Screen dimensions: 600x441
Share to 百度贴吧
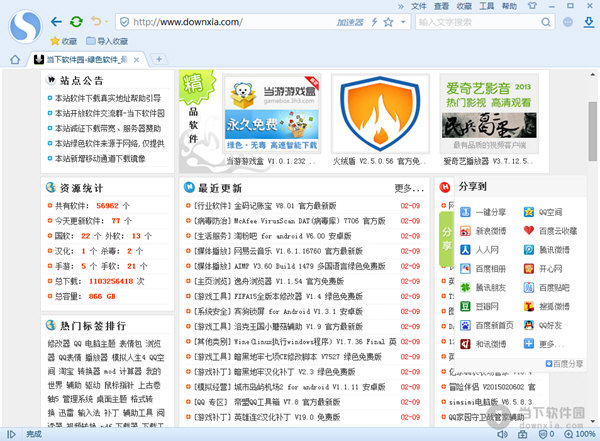(x=547, y=287)
